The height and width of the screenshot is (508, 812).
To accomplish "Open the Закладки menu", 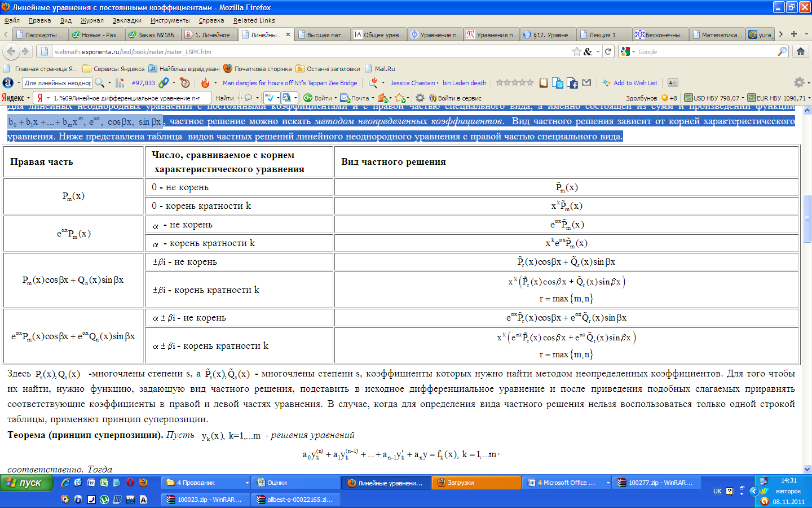I will [127, 20].
